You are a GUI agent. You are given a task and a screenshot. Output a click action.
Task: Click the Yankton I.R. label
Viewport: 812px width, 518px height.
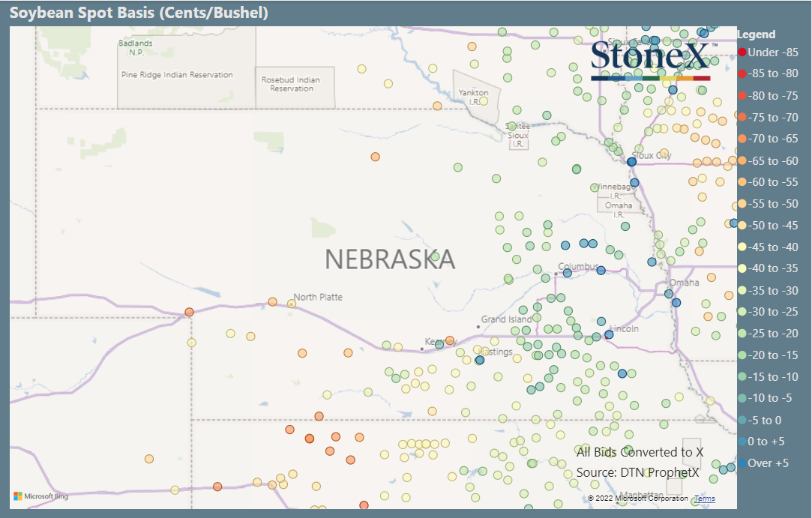coord(473,97)
